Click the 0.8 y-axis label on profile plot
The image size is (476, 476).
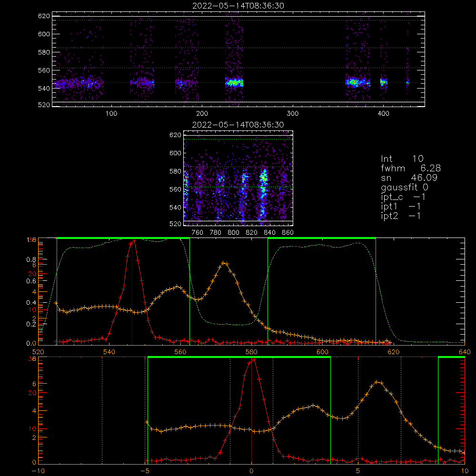[x=31, y=259]
